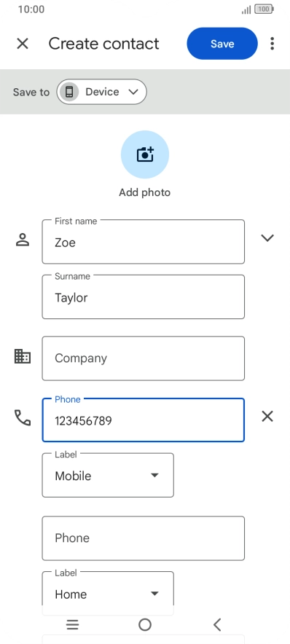Tap the Android back navigation button
The width and height of the screenshot is (290, 644).
(217, 625)
